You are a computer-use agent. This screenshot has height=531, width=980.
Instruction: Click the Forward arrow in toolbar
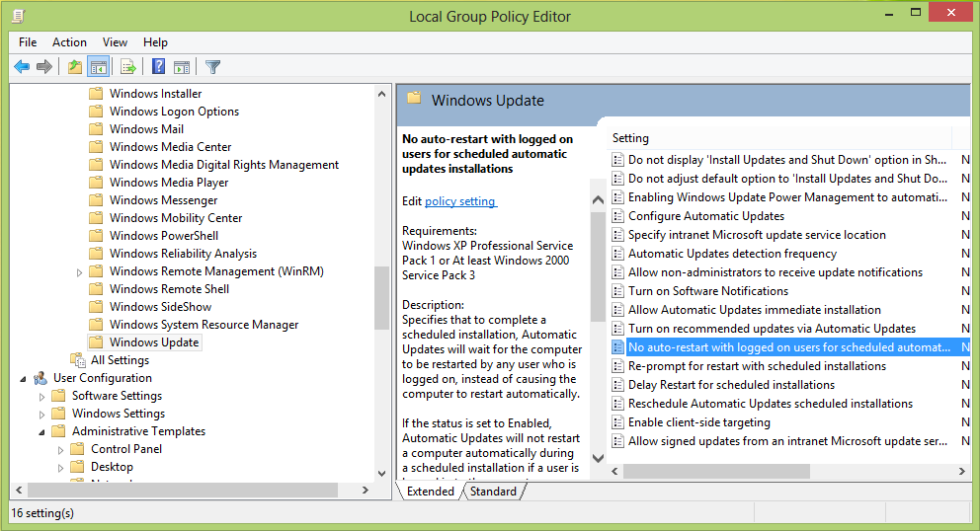[44, 67]
